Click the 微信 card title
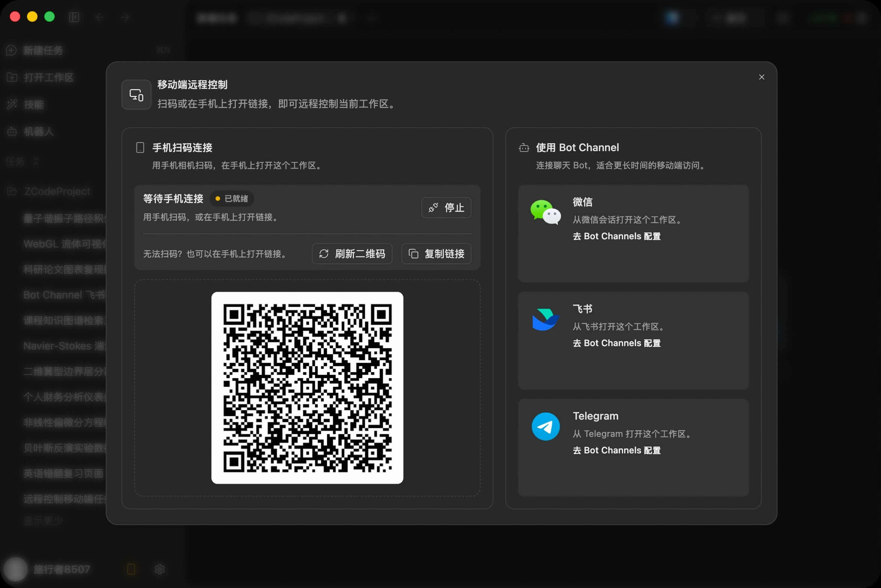The width and height of the screenshot is (881, 588). [583, 202]
